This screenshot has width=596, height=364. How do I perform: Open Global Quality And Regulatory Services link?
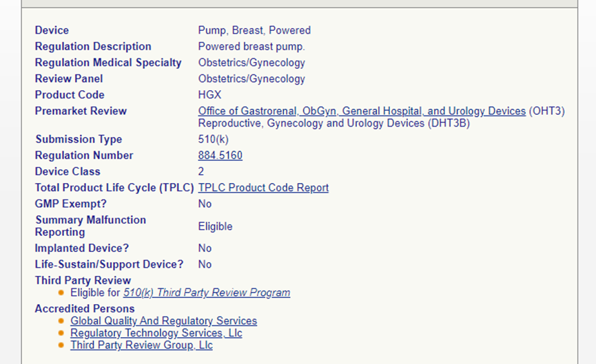coord(163,321)
